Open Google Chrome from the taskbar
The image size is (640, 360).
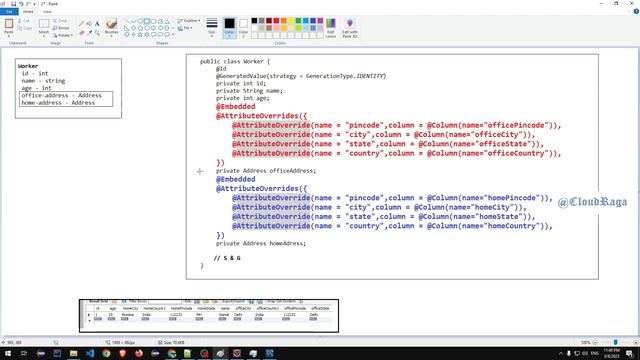point(106,353)
